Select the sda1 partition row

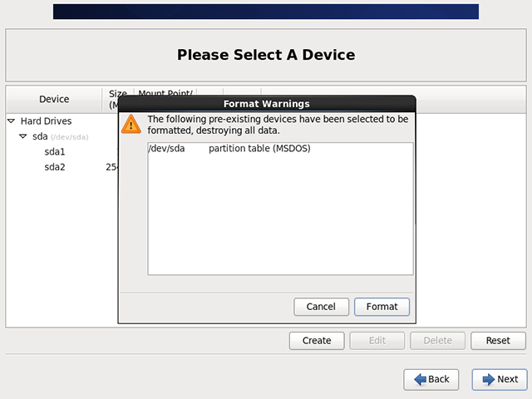[55, 152]
